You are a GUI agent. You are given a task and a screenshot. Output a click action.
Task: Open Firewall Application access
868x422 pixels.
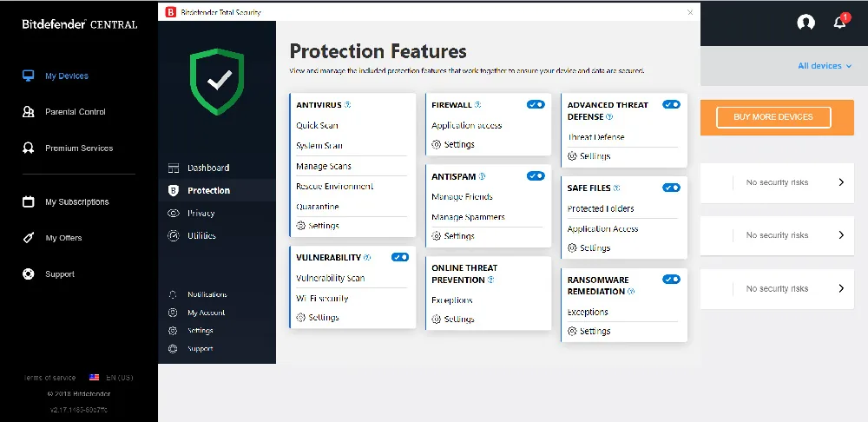click(467, 126)
